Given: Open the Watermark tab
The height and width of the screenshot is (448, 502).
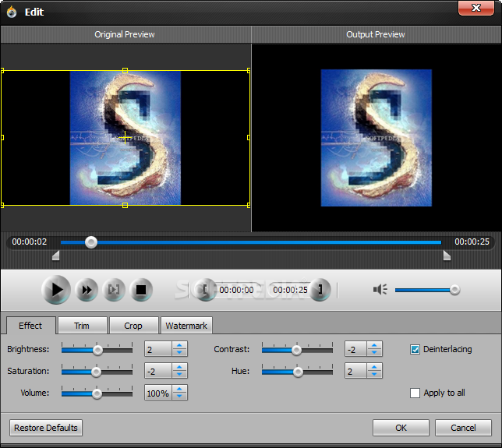Looking at the screenshot, I should click(x=186, y=326).
